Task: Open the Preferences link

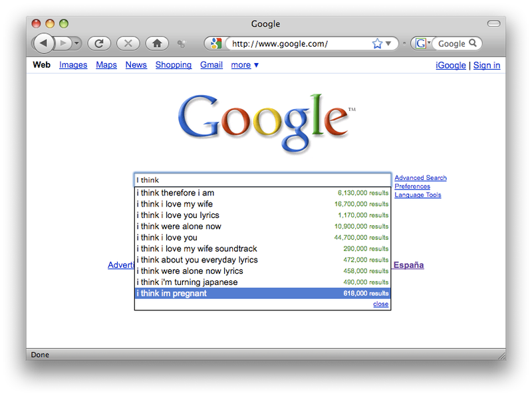Action: point(412,186)
